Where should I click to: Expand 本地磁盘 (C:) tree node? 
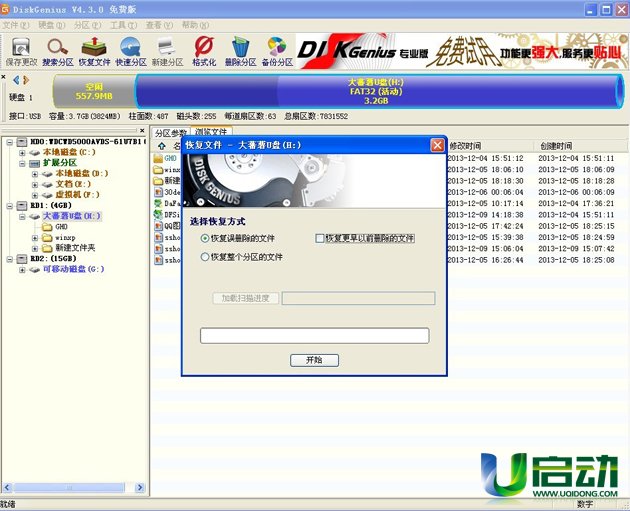coord(22,153)
